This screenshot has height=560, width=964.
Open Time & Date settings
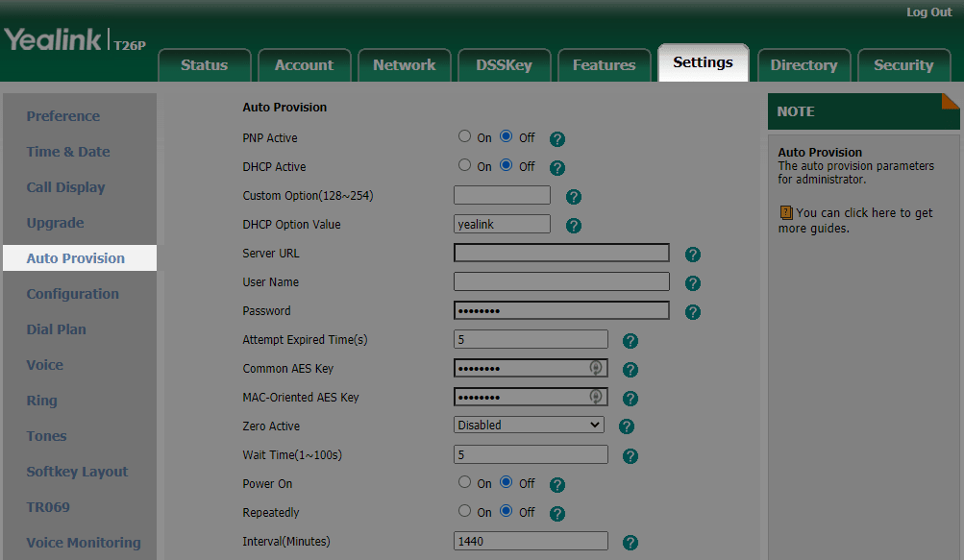pyautogui.click(x=68, y=152)
